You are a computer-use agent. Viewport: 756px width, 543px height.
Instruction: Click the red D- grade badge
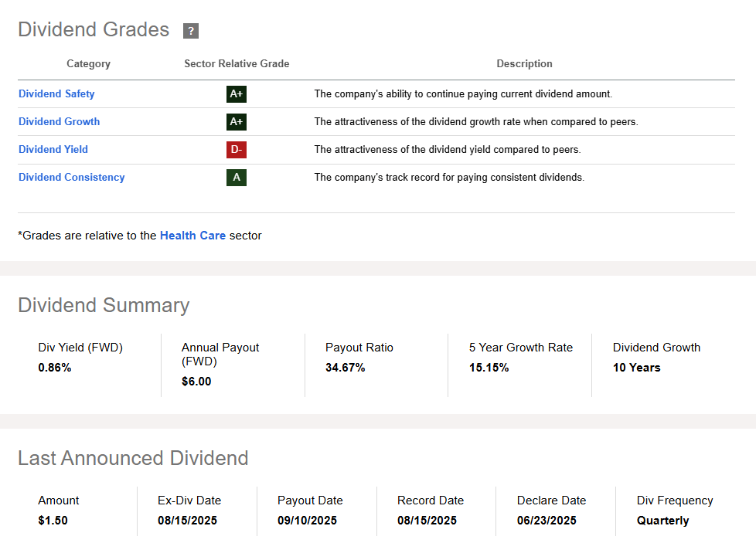click(x=237, y=150)
